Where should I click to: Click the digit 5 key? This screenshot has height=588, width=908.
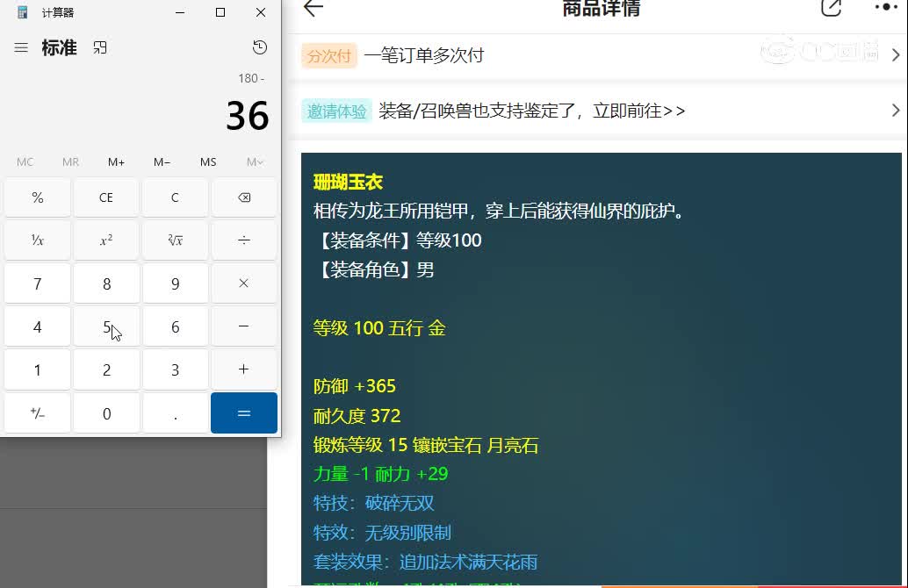tap(105, 326)
